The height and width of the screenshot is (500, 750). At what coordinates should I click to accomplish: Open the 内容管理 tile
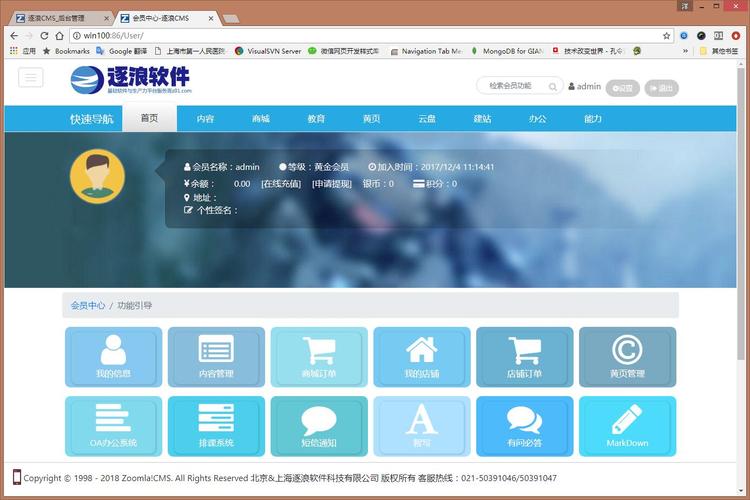click(x=216, y=357)
